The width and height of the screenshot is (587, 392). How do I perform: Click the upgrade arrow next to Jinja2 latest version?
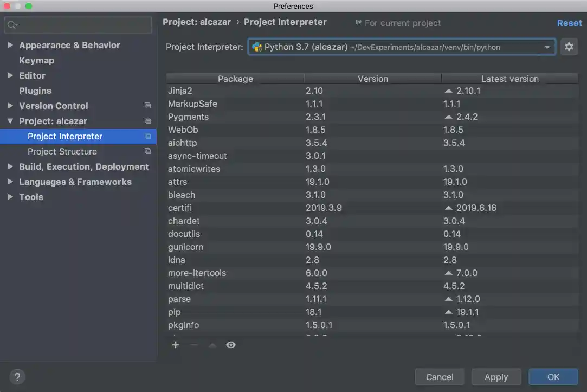(449, 91)
